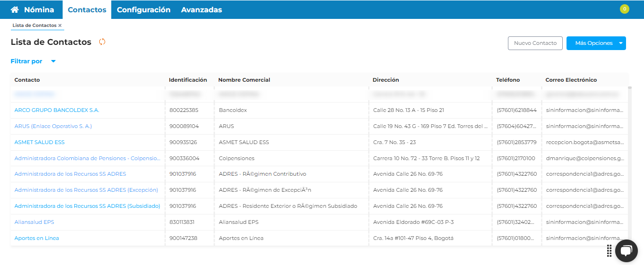Switch to the Contactos menu tab
The image size is (644, 265).
(87, 9)
